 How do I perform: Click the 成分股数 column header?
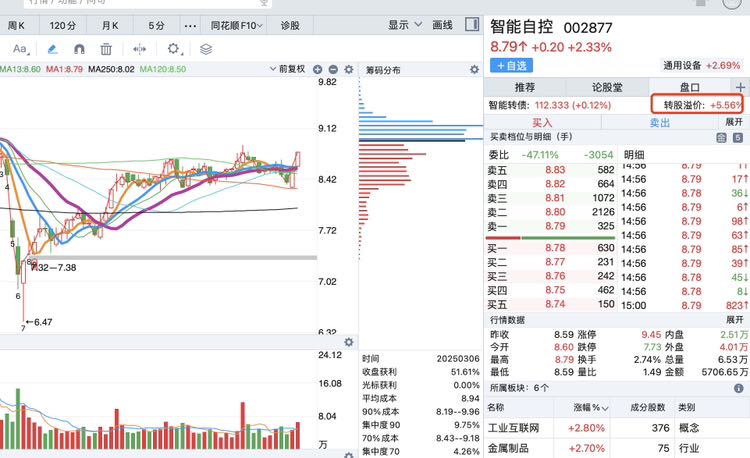pyautogui.click(x=648, y=408)
